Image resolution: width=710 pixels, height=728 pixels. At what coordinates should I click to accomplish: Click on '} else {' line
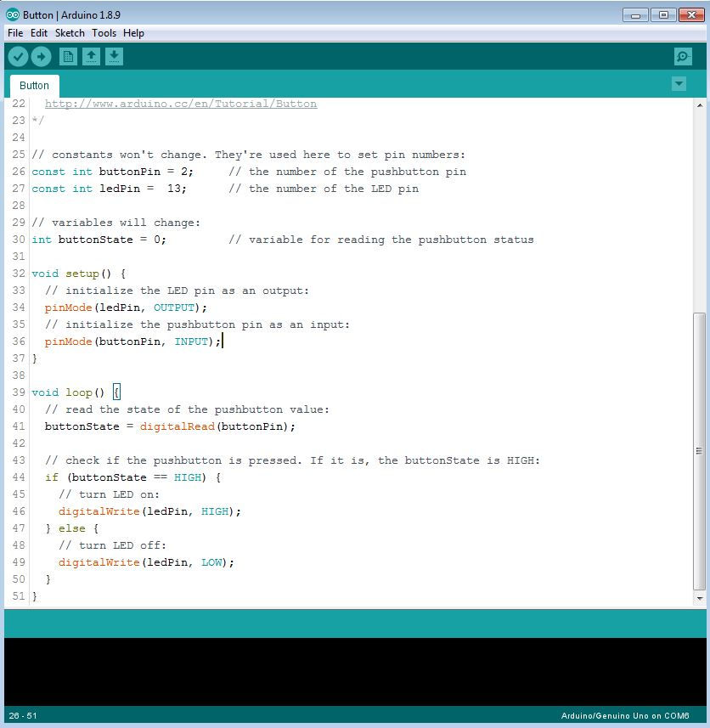pos(72,528)
